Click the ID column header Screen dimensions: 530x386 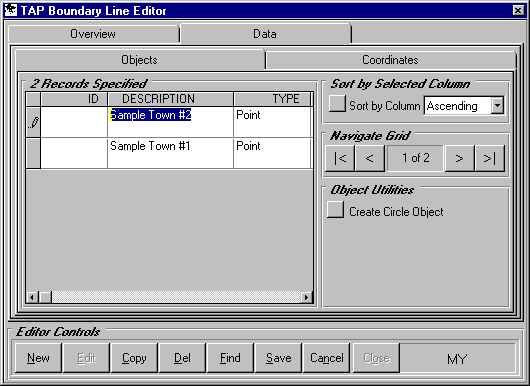click(74, 99)
